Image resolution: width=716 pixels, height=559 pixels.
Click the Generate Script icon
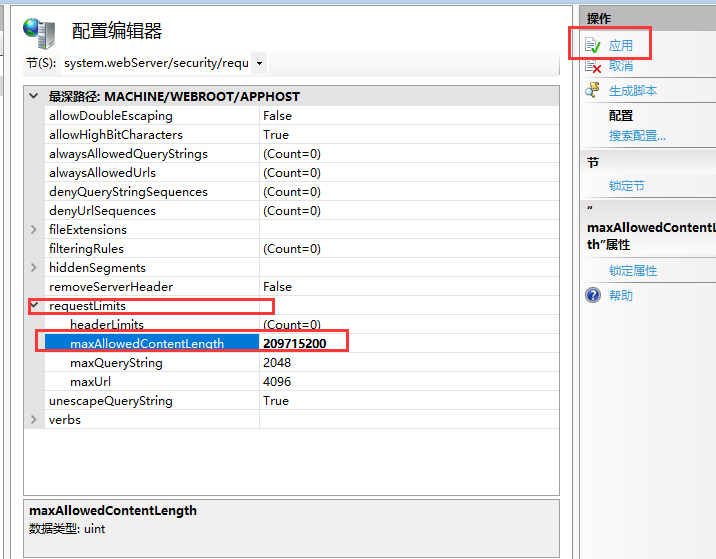point(592,91)
